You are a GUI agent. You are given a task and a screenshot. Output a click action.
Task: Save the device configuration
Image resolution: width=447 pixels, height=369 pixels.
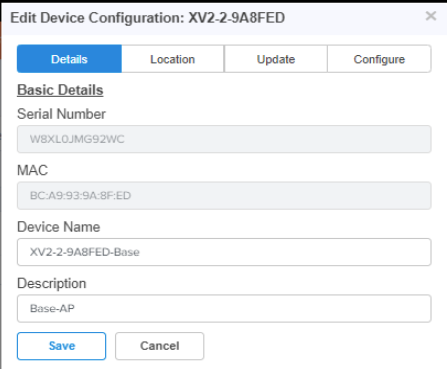(x=62, y=346)
